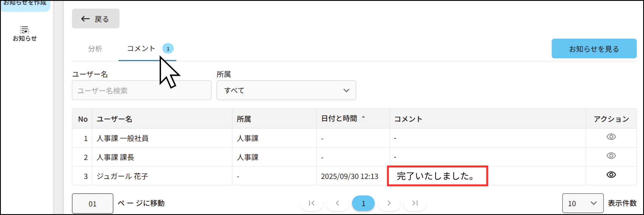The height and width of the screenshot is (215, 644).
Task: Click eye icon in 人事課 課長 row
Action: coord(611,156)
